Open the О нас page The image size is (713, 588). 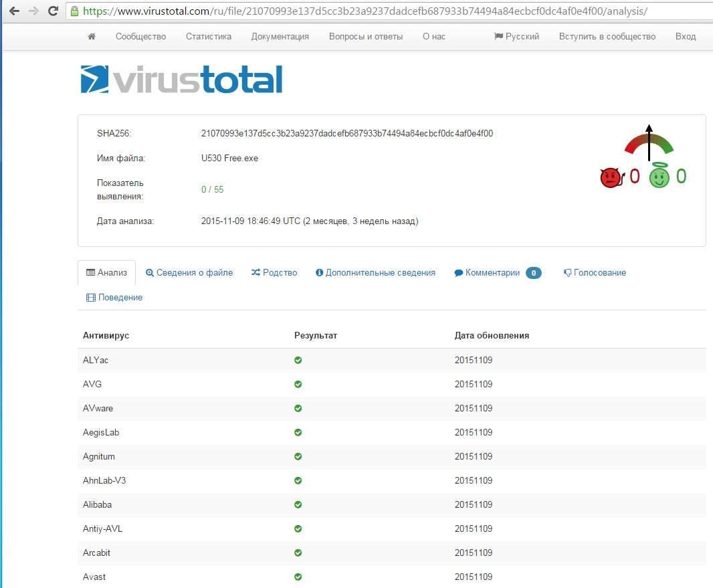[x=434, y=36]
